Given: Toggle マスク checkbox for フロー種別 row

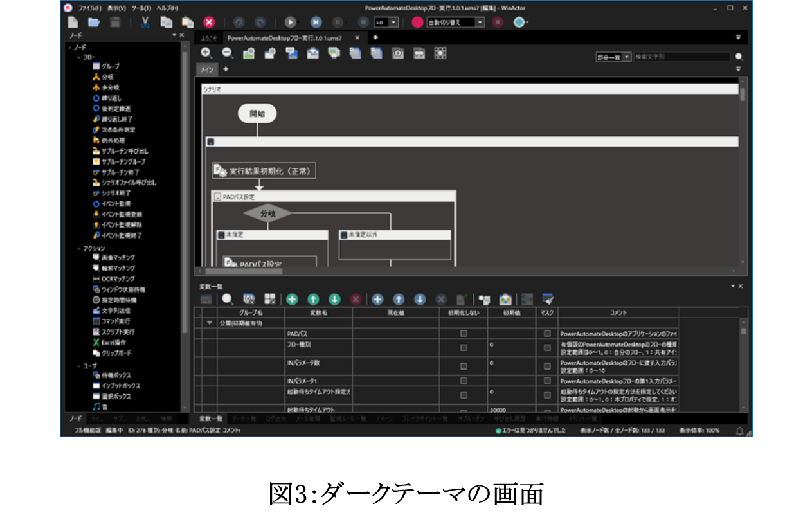Looking at the screenshot, I should coord(548,348).
